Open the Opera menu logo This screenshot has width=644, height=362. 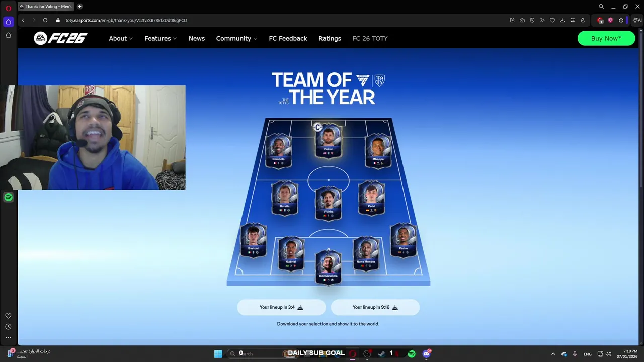click(8, 8)
